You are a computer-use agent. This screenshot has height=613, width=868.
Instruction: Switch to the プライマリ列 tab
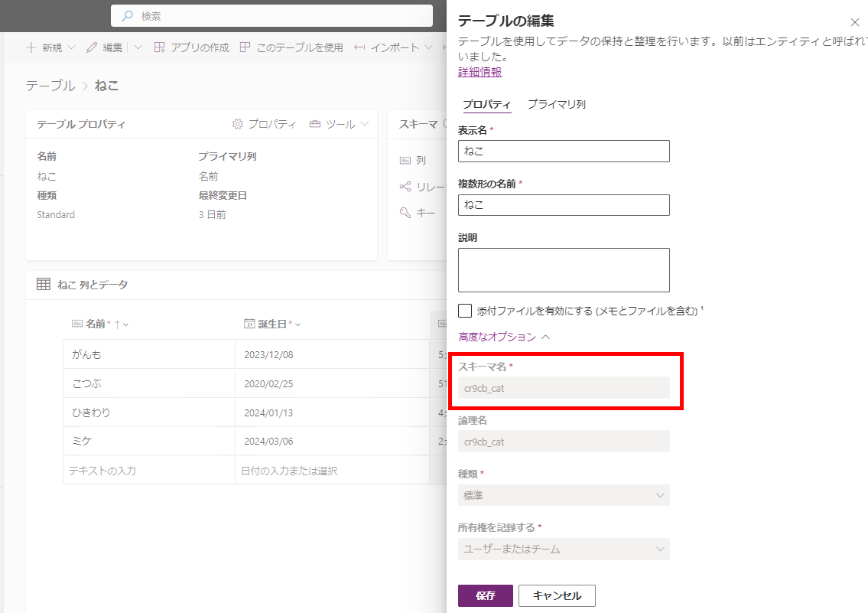click(x=556, y=104)
